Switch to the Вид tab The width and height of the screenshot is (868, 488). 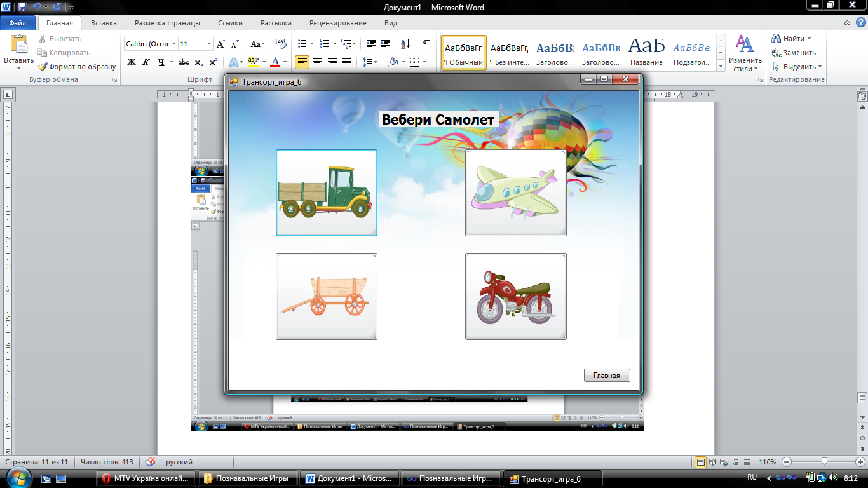pos(391,23)
